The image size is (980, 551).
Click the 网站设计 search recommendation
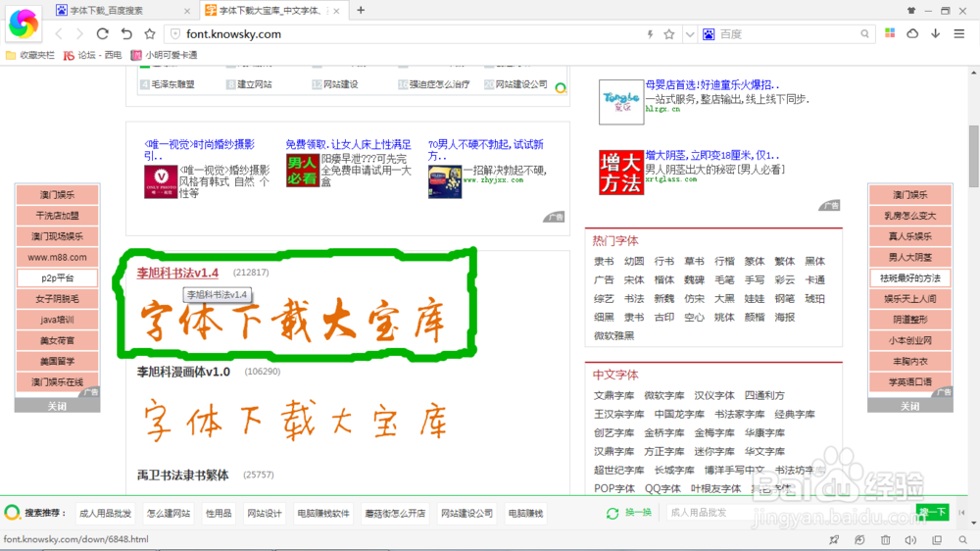tap(265, 513)
